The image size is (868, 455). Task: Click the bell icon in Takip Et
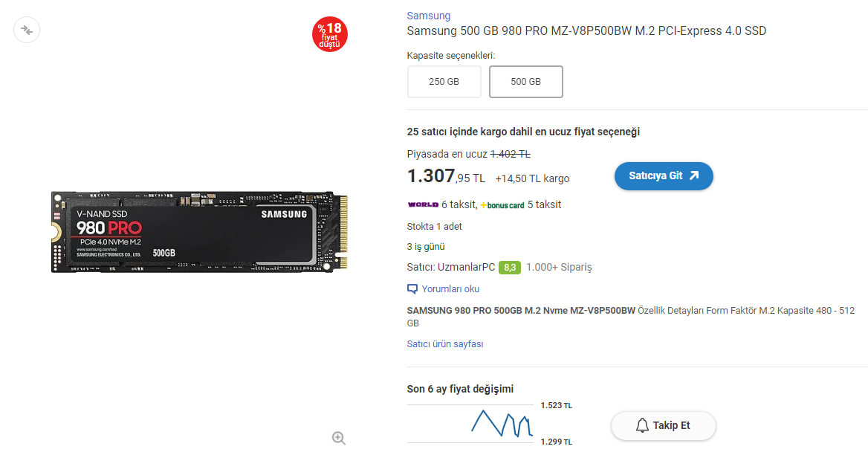(642, 426)
